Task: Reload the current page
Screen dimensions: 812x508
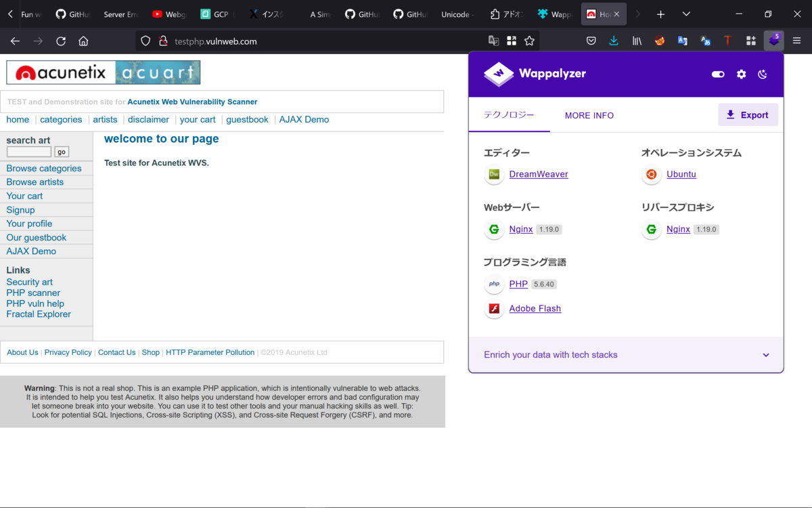Action: pyautogui.click(x=61, y=41)
